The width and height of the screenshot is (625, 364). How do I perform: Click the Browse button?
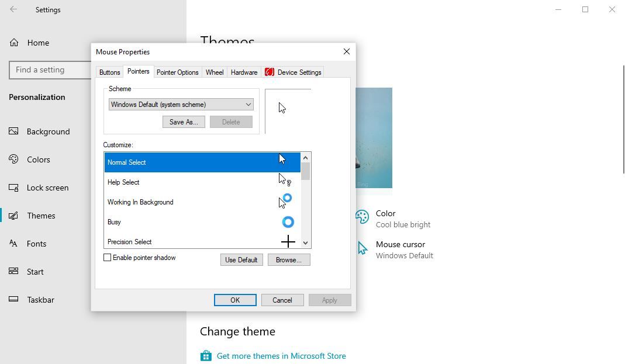pos(289,259)
